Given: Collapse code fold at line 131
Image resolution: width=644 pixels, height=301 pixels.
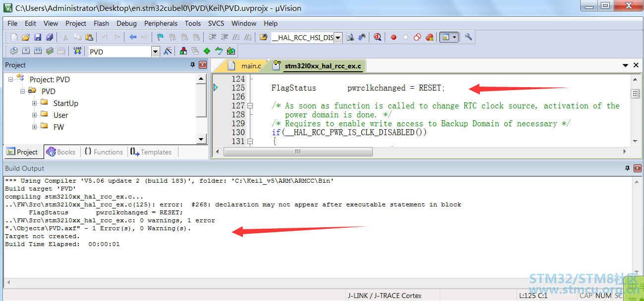Looking at the screenshot, I should click(250, 141).
